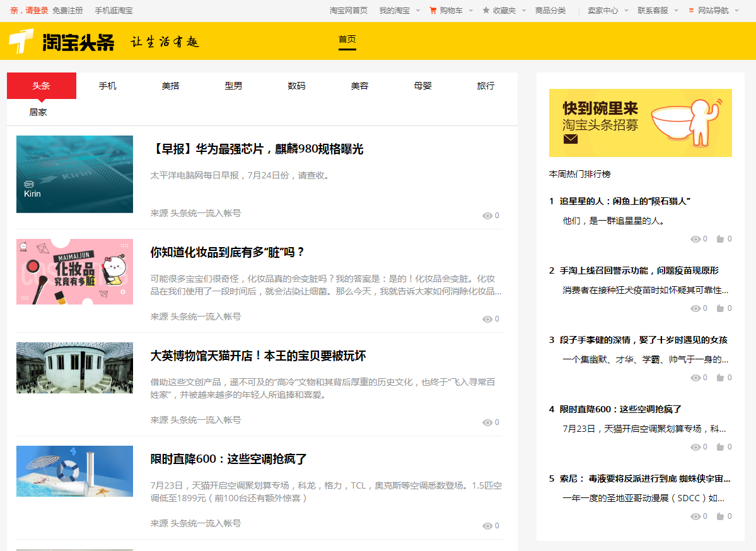Click the 请登录 login link
This screenshot has width=756, height=551.
[x=37, y=11]
